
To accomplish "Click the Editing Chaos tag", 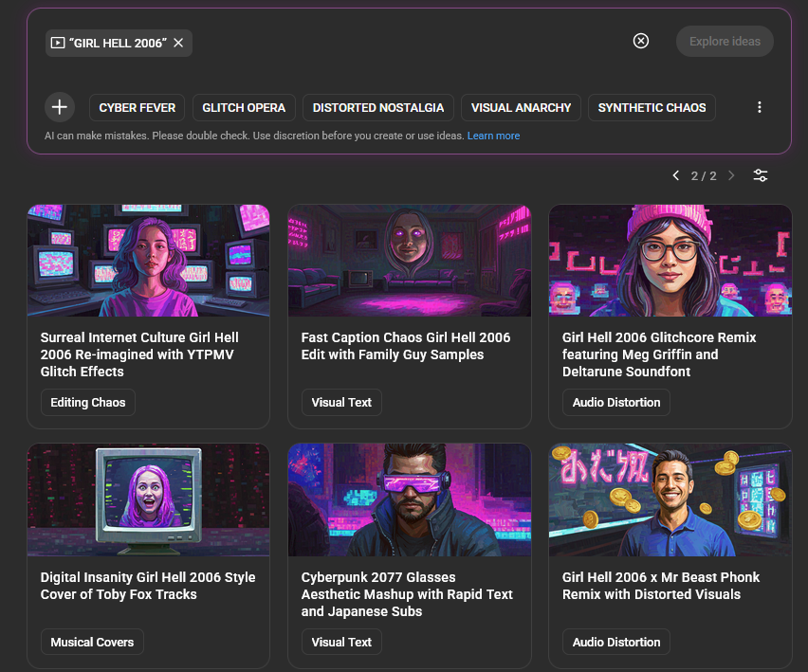I will [x=88, y=402].
